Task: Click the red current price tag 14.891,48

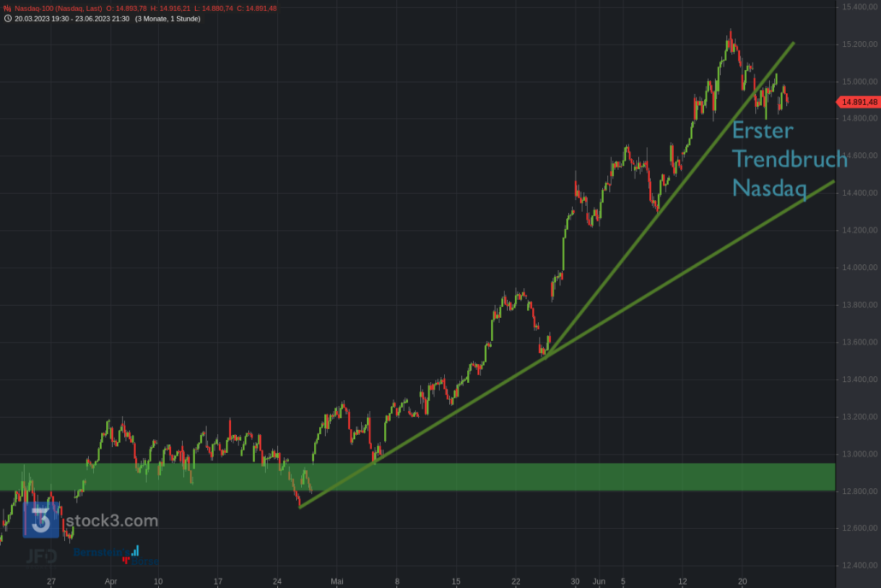Action: 858,103
